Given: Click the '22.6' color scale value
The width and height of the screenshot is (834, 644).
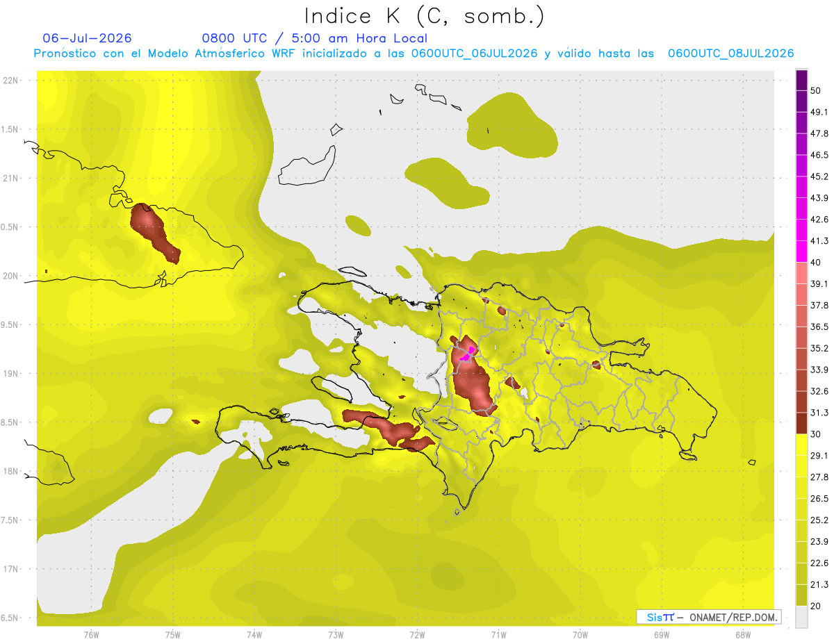Looking at the screenshot, I should coord(819,563).
